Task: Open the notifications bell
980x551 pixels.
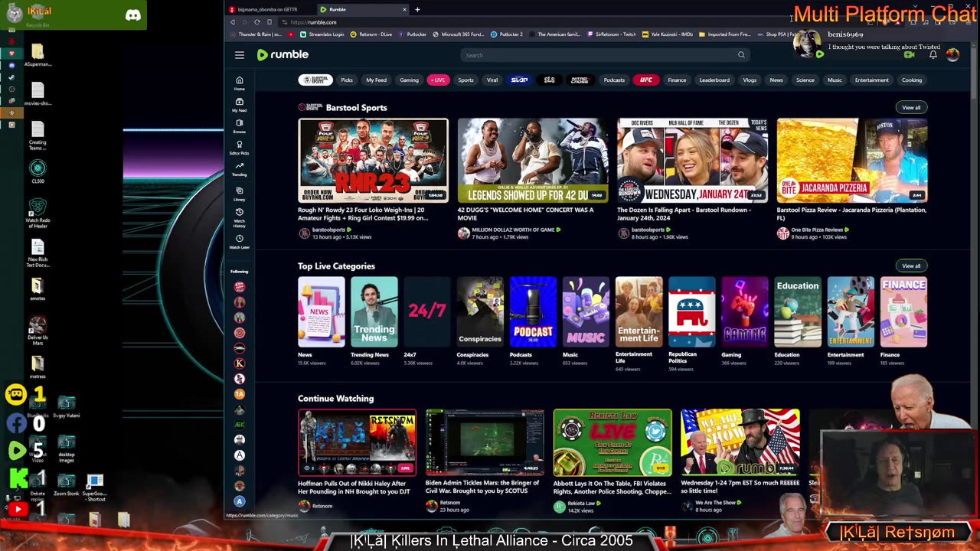Action: click(x=933, y=54)
